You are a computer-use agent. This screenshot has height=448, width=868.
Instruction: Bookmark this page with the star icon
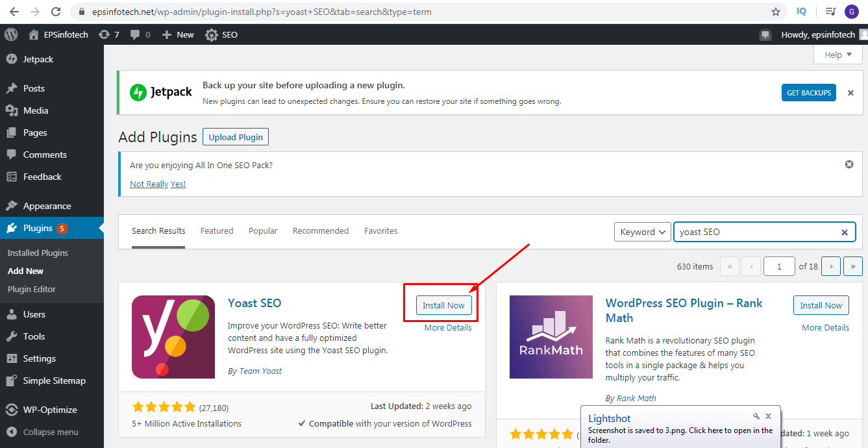(776, 12)
